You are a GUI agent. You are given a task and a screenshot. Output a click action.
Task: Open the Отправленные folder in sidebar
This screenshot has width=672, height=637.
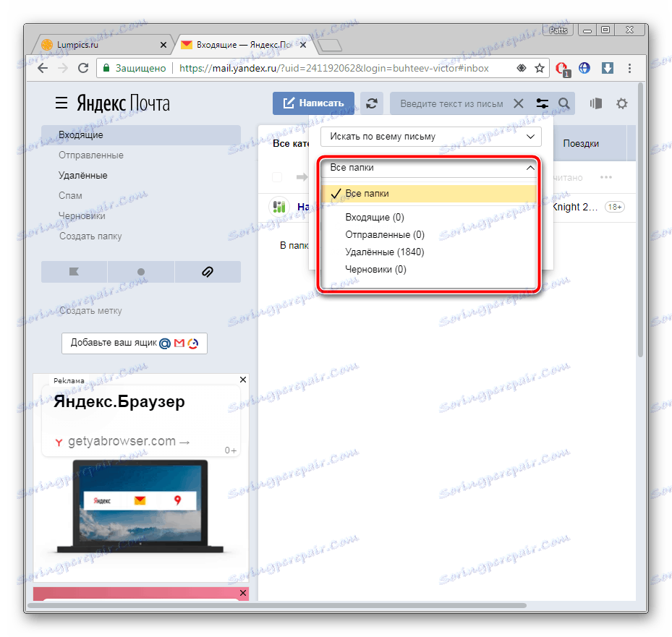click(x=91, y=155)
